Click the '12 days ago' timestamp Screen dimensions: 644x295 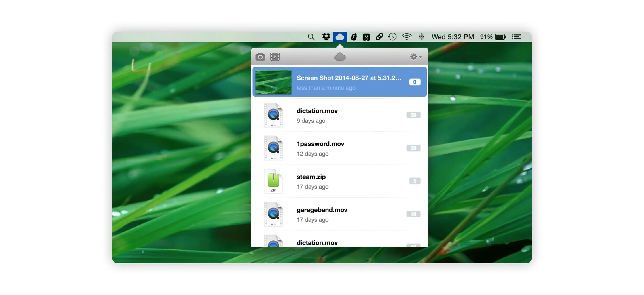pos(312,154)
